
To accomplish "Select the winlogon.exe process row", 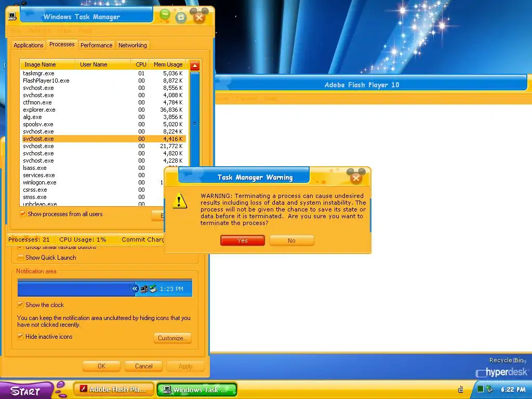I will (92, 182).
